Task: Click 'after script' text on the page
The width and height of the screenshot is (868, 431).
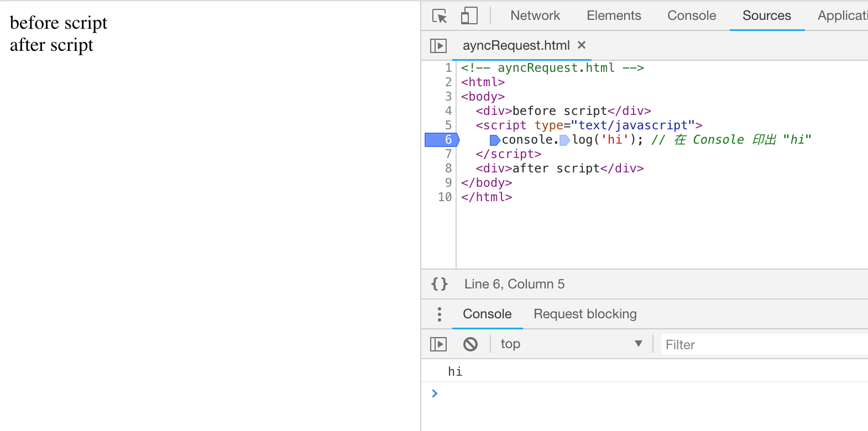Action: coord(51,45)
